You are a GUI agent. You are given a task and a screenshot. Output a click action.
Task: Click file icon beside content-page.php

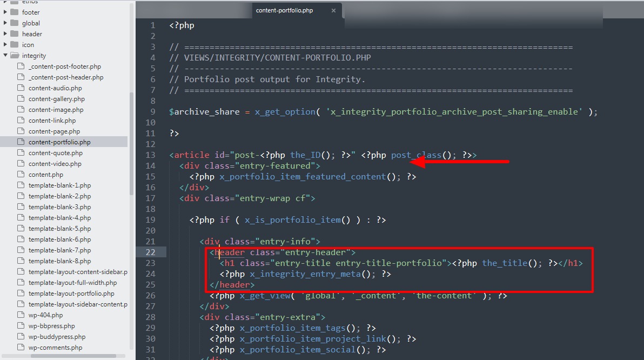click(21, 131)
